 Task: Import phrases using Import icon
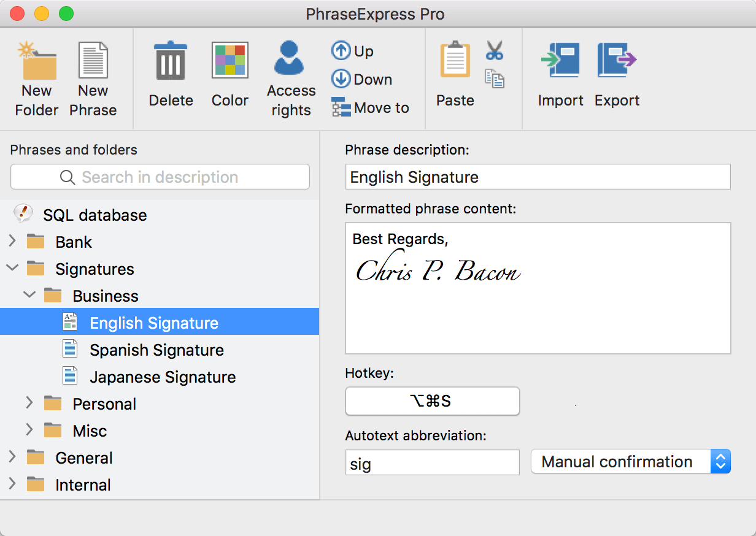[560, 60]
